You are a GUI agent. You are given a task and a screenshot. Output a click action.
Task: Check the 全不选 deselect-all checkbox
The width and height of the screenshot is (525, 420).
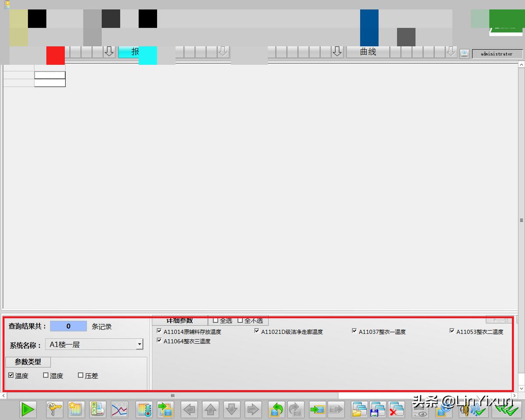(240, 320)
